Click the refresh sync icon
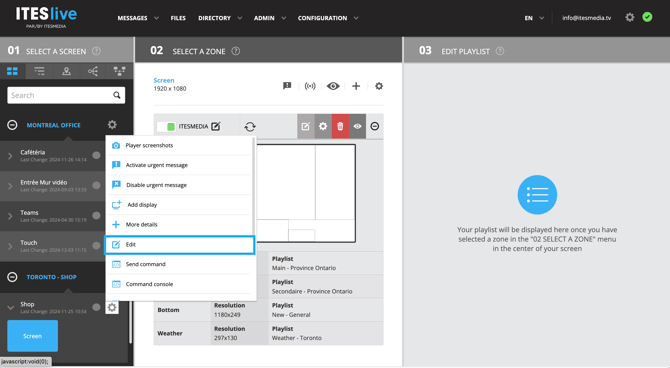The height and width of the screenshot is (368, 670). [x=250, y=127]
